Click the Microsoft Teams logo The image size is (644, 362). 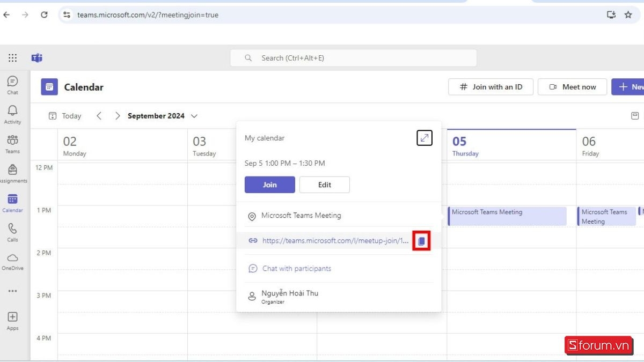point(37,58)
